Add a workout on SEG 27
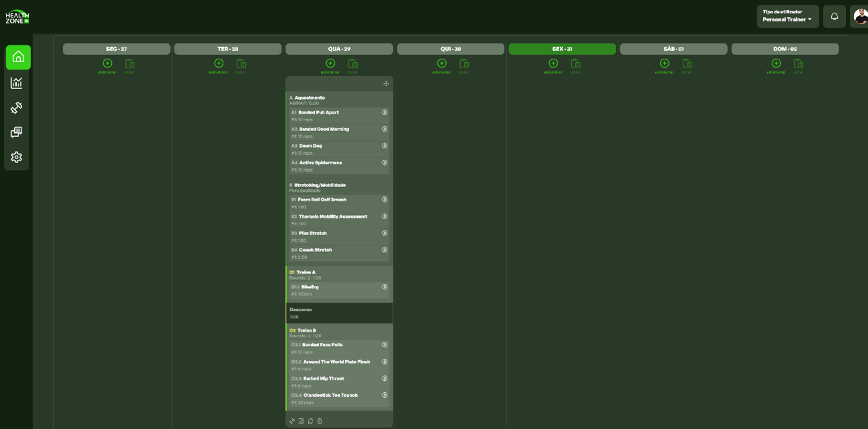The image size is (868, 429). (107, 65)
